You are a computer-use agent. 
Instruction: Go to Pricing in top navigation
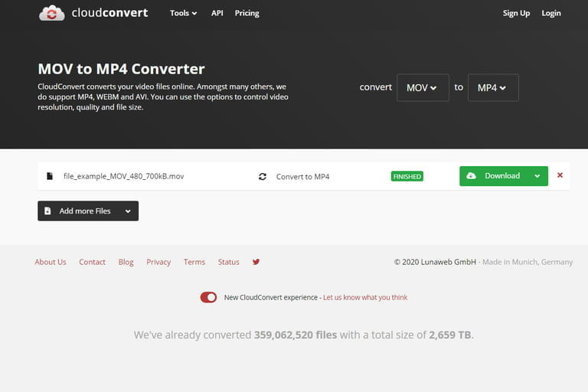[247, 13]
